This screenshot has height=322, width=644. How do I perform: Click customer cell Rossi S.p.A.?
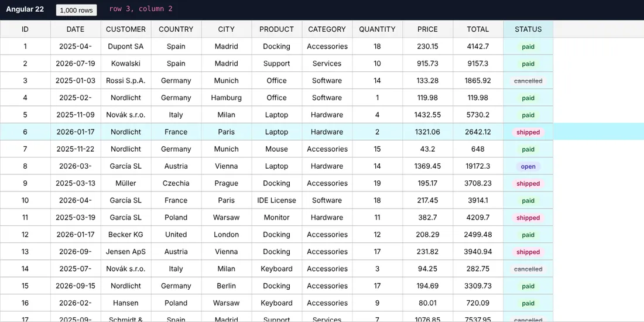(x=126, y=81)
